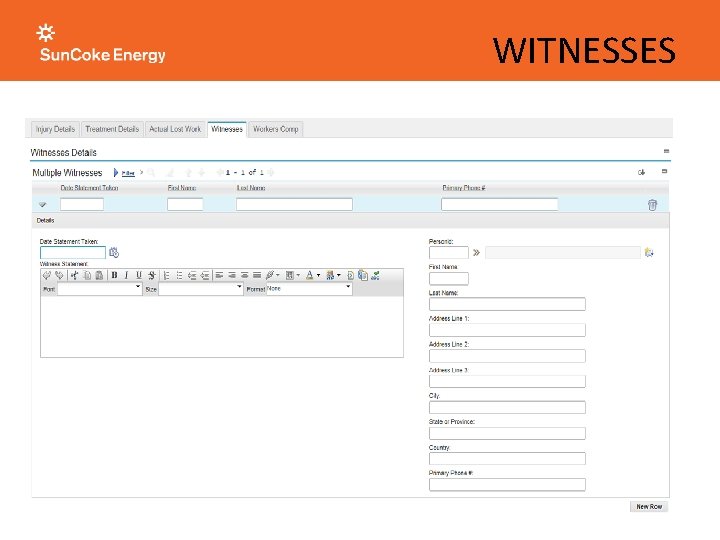Open the Actual Lost Work tab
The width and height of the screenshot is (720, 540).
[175, 129]
